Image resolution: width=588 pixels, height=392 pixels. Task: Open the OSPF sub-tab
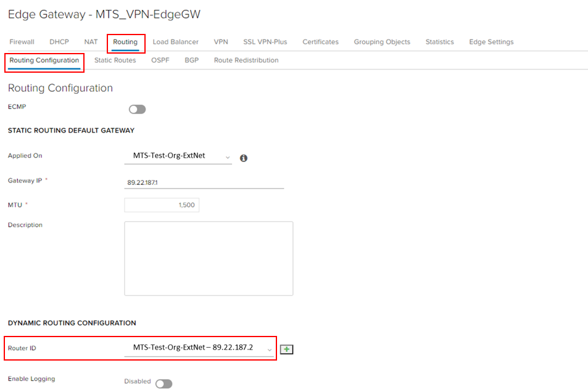pyautogui.click(x=160, y=60)
